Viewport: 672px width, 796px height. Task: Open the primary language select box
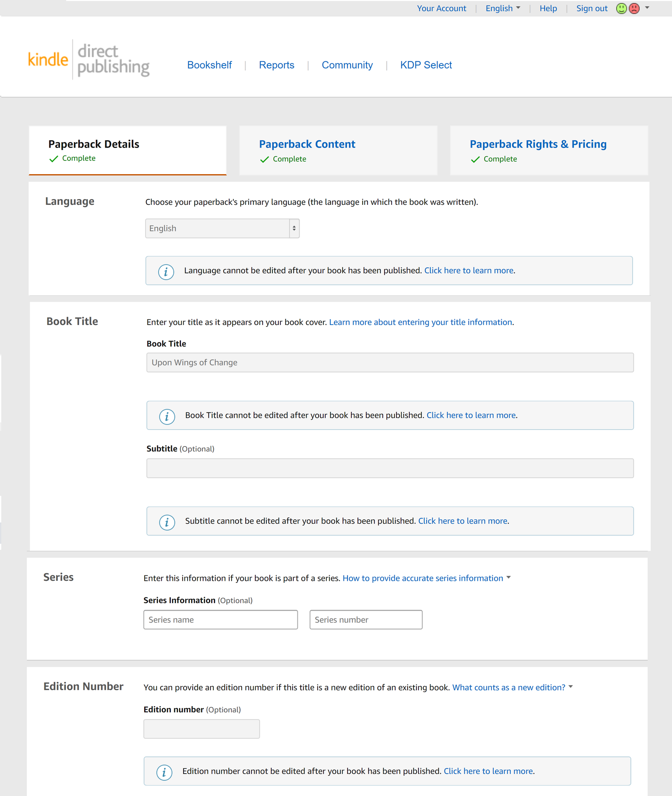pyautogui.click(x=222, y=228)
